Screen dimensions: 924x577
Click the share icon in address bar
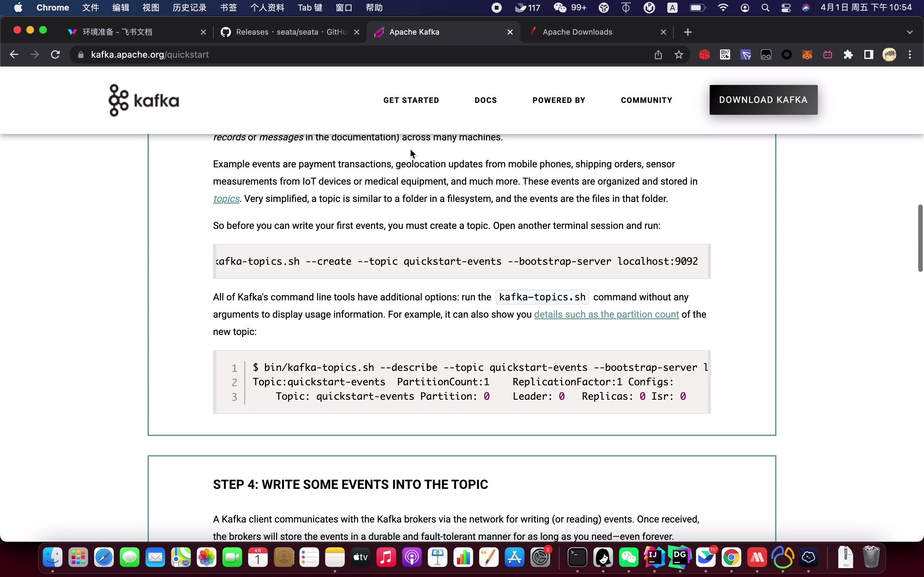pos(658,55)
